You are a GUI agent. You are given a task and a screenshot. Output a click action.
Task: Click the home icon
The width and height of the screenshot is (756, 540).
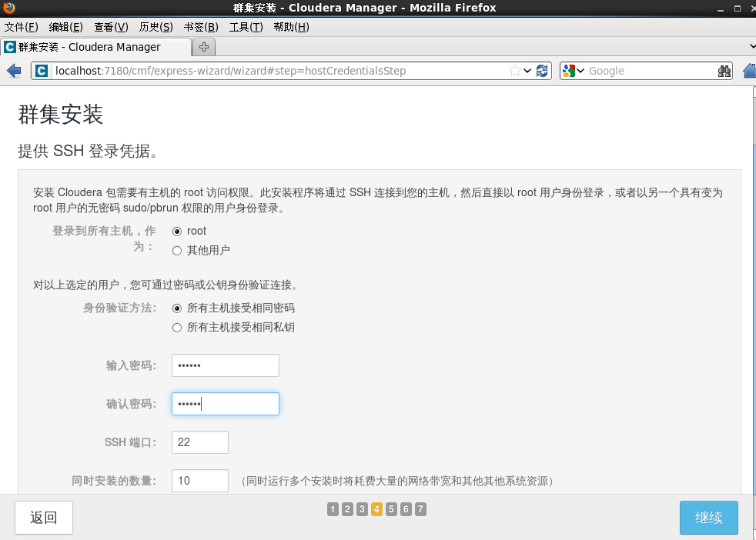point(750,71)
